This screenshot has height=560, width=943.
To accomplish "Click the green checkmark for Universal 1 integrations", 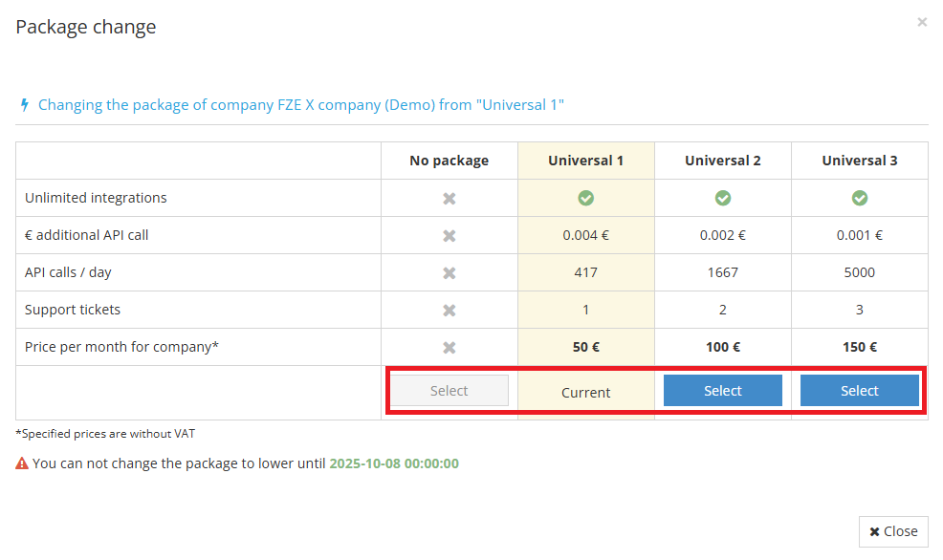I will pos(585,198).
